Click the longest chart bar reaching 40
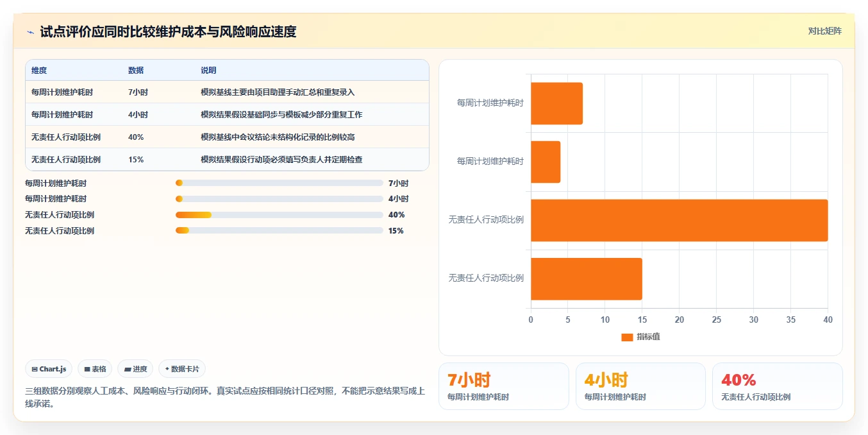This screenshot has width=868, height=435. [679, 220]
